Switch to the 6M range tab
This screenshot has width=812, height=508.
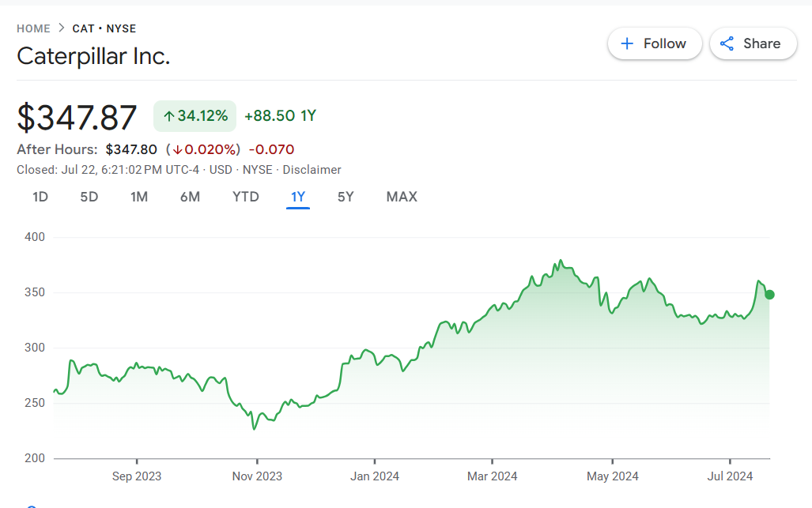coord(190,197)
